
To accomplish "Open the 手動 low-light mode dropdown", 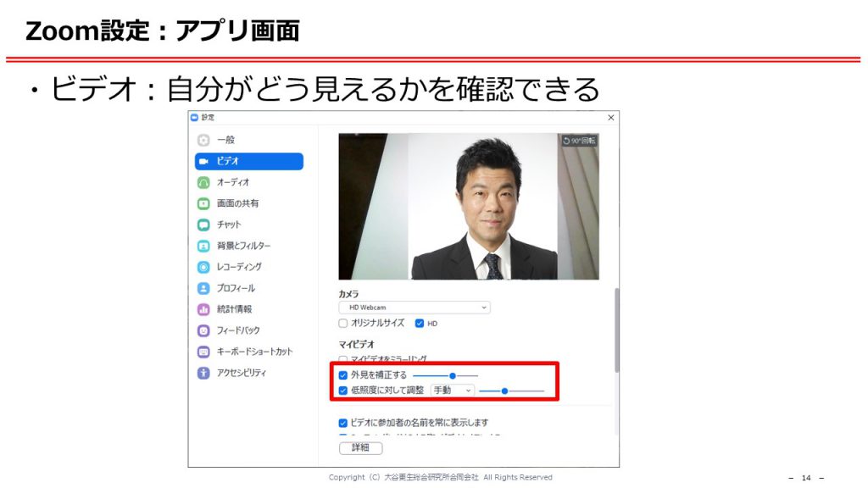I will [x=453, y=391].
